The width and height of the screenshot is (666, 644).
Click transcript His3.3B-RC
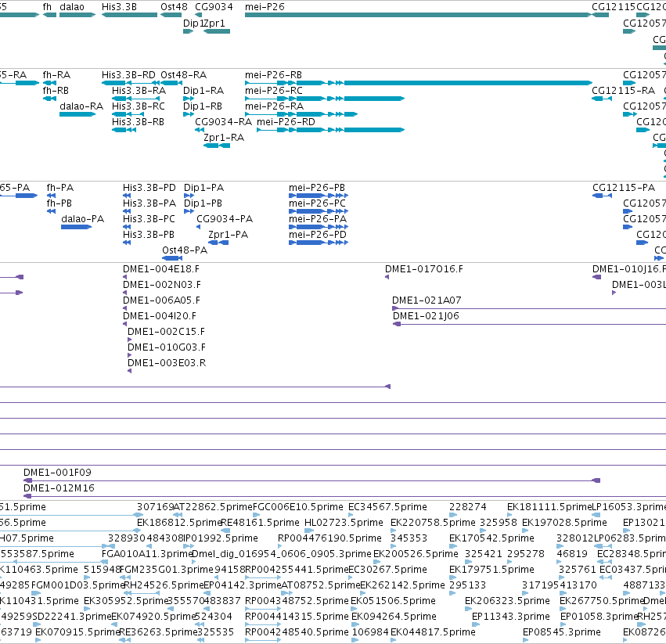pyautogui.click(x=139, y=106)
